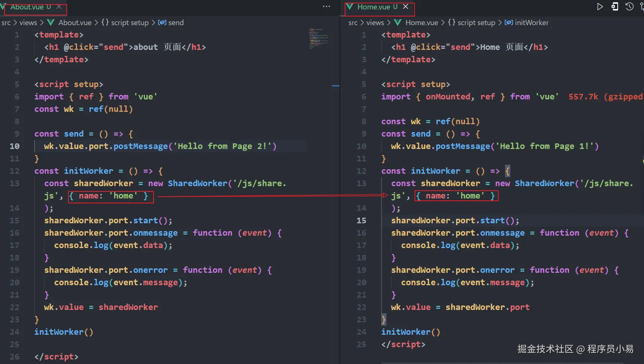The height and width of the screenshot is (364, 644).
Task: Click 'sharedWorker' value on About.vue line 22
Action: click(128, 307)
